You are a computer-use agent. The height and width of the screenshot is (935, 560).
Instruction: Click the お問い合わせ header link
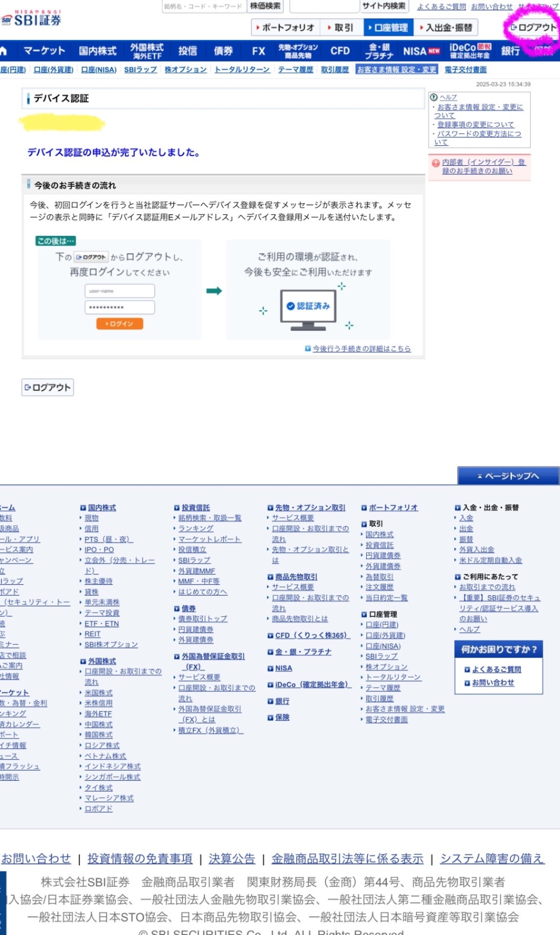[492, 6]
